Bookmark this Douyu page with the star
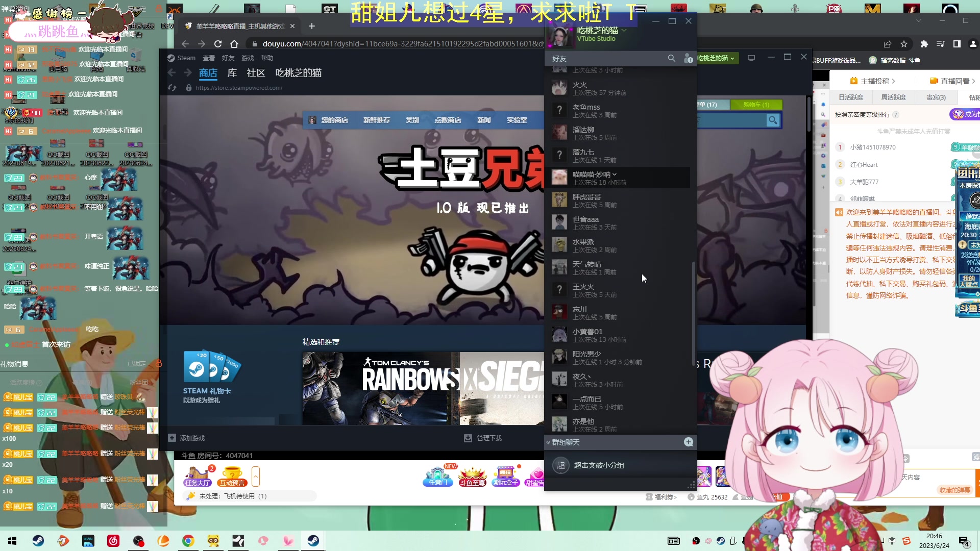This screenshot has width=980, height=551. pos(904,44)
